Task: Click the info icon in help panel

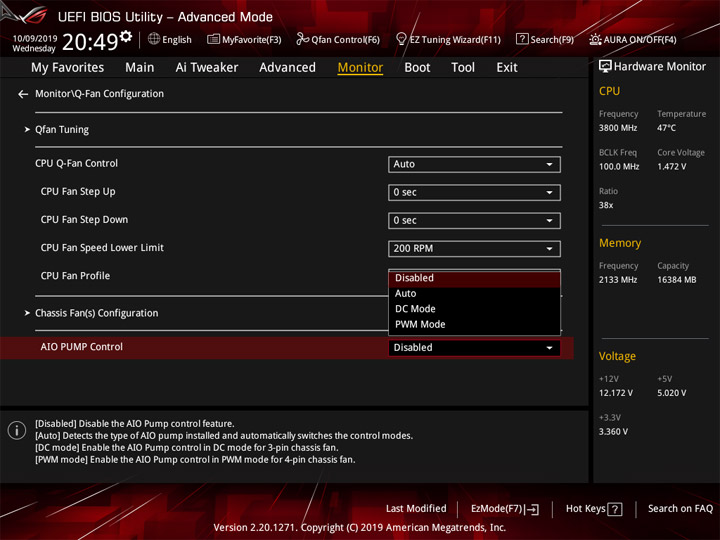Action: [17, 430]
